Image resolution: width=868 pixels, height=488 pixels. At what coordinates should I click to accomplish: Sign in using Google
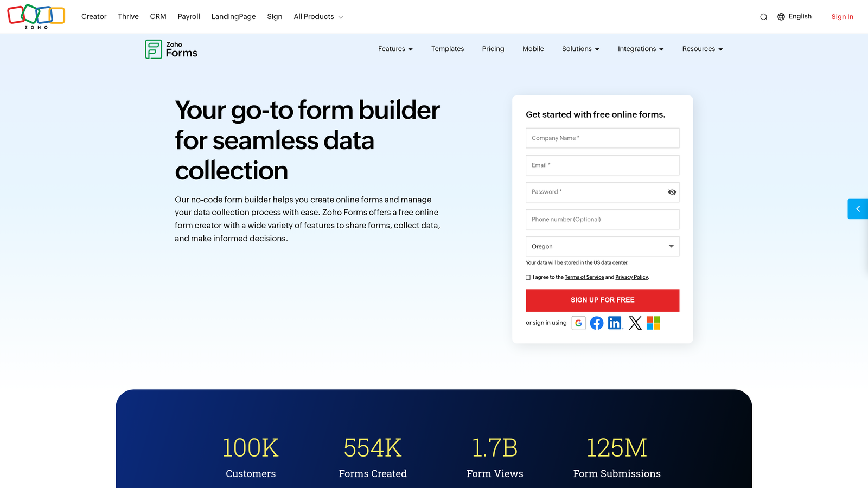pos(578,323)
